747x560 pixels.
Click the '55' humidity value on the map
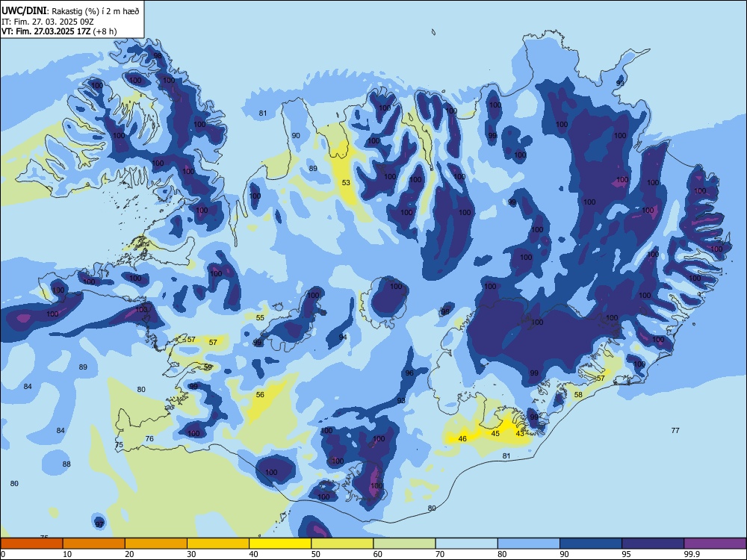click(260, 318)
